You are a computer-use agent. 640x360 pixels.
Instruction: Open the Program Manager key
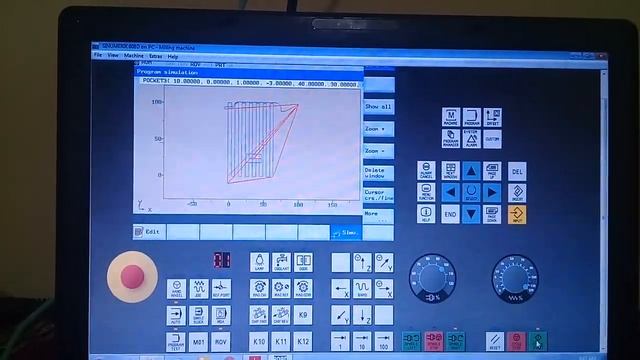451,139
